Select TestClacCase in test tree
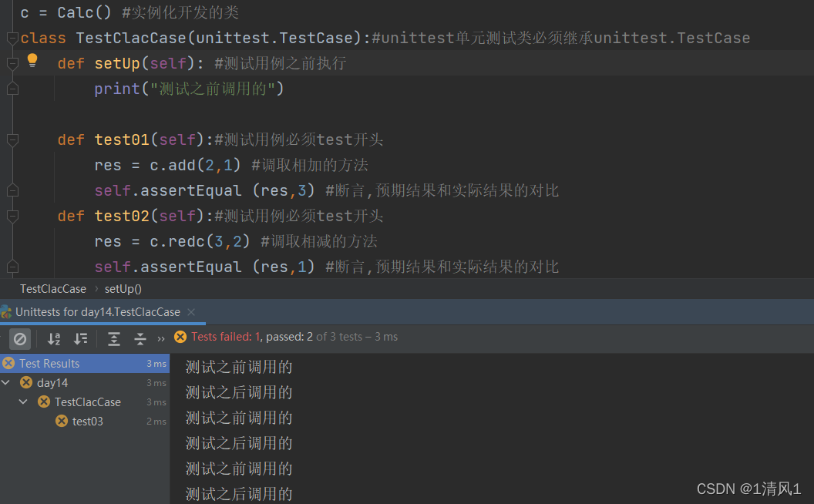The image size is (814, 504). (x=88, y=402)
